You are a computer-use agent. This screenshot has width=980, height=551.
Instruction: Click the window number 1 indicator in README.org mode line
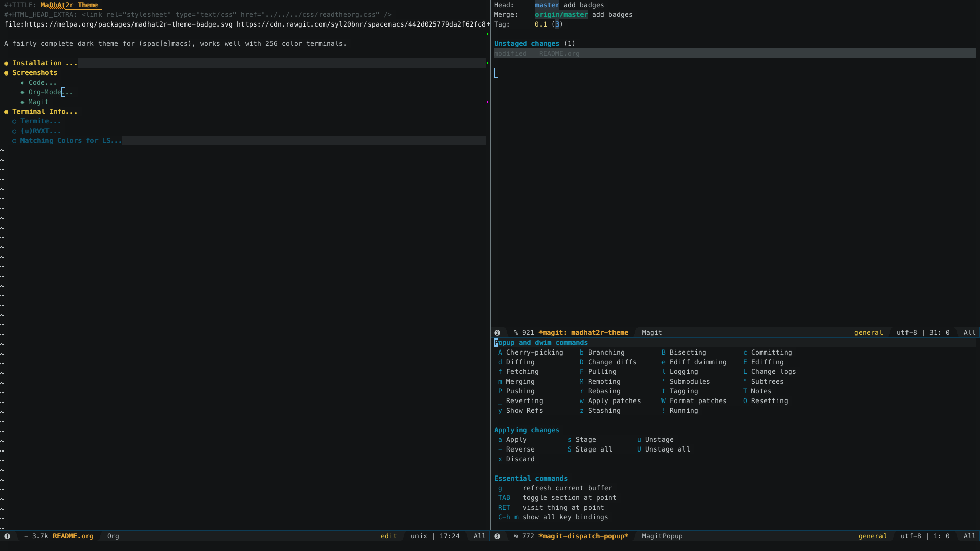[x=7, y=536]
